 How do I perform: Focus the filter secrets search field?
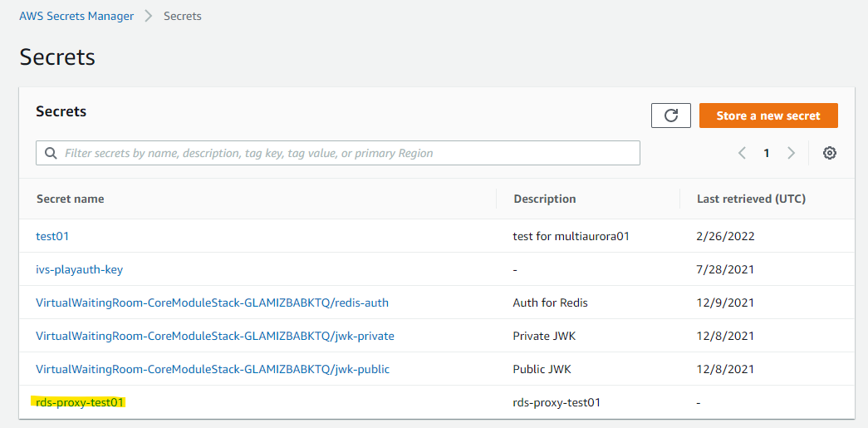pyautogui.click(x=349, y=153)
